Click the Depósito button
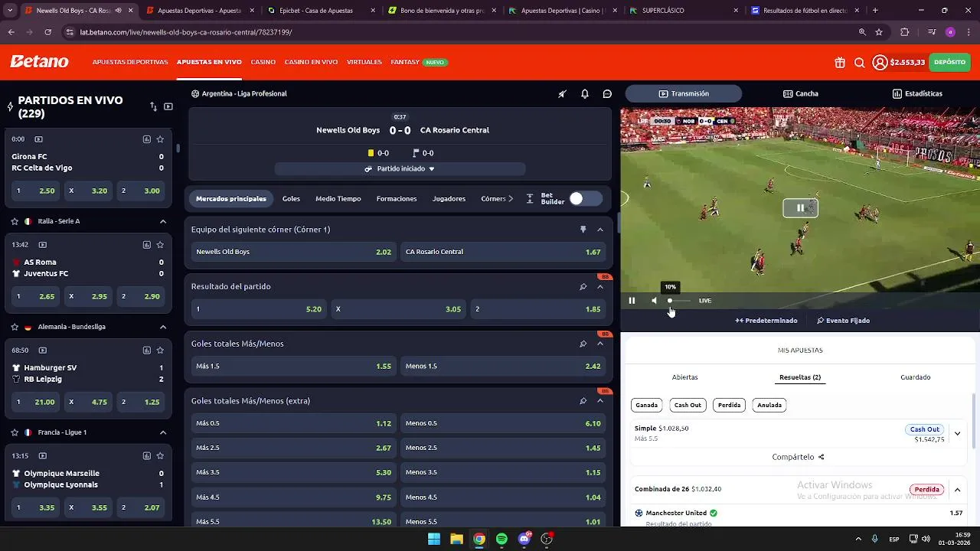The image size is (980, 551). [x=950, y=63]
